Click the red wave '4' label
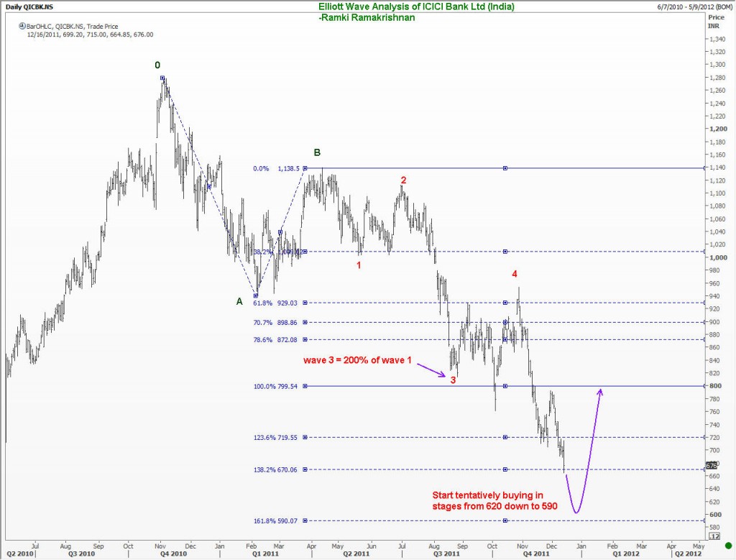 click(515, 274)
